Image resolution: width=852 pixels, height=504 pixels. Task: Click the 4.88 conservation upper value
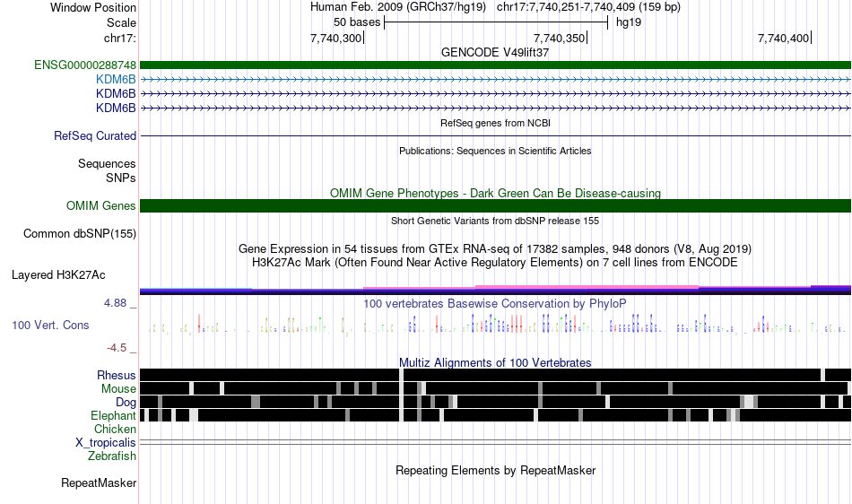point(115,303)
